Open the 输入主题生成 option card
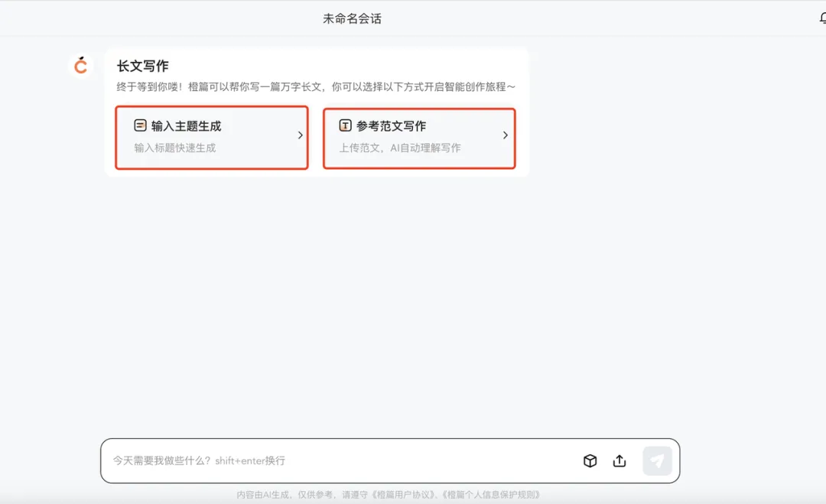 point(211,138)
